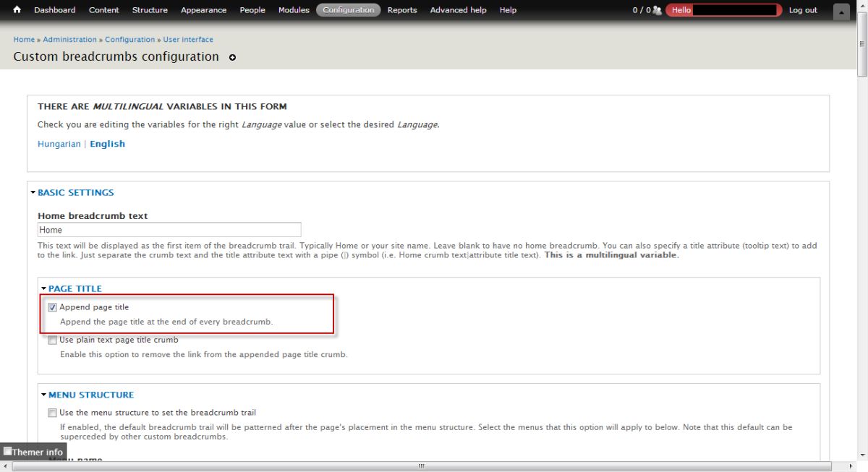Click the Home breadcrumb text field

[169, 230]
